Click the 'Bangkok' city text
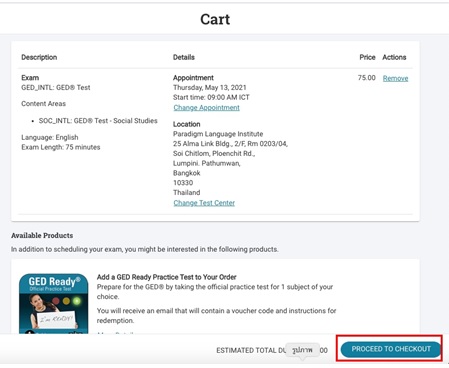Viewport: 449px width, 368px height. click(187, 173)
